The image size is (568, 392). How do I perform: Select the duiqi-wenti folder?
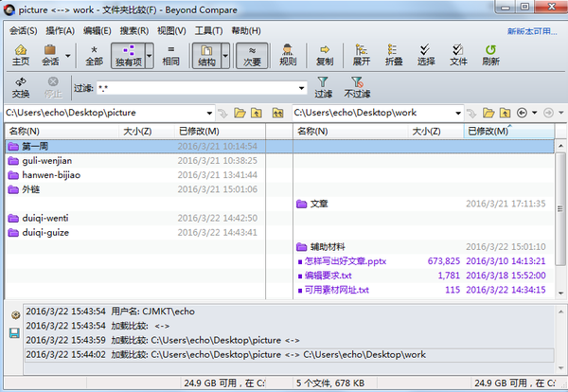point(38,219)
